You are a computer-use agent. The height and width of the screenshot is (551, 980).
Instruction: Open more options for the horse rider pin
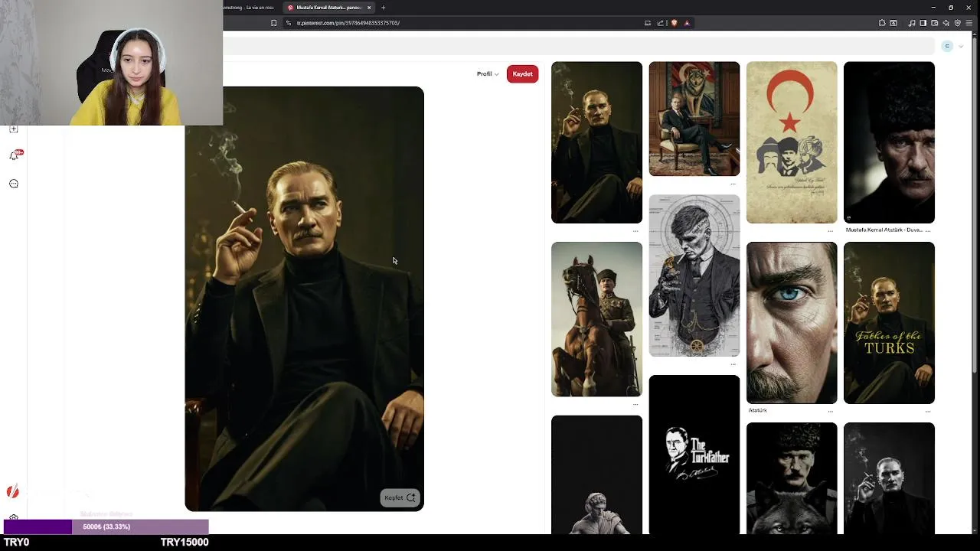[635, 404]
